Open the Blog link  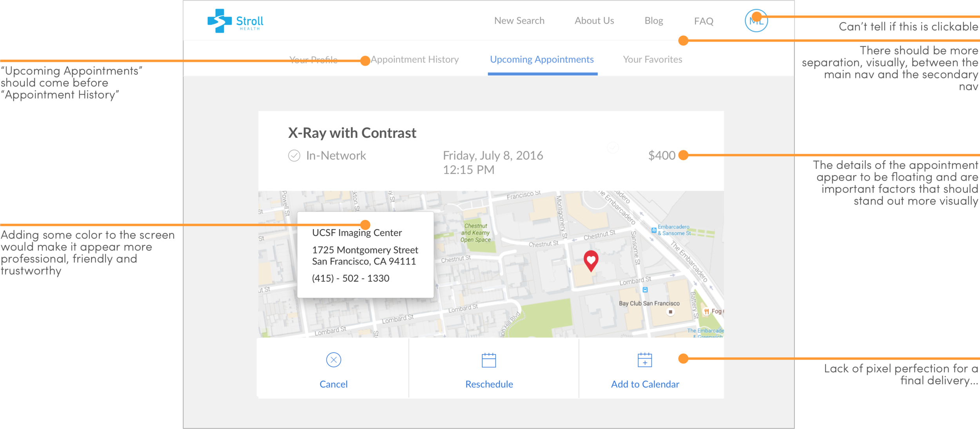[x=653, y=21]
